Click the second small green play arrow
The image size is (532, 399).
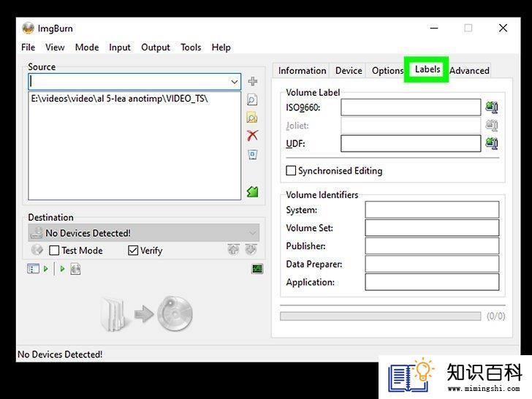(x=62, y=269)
